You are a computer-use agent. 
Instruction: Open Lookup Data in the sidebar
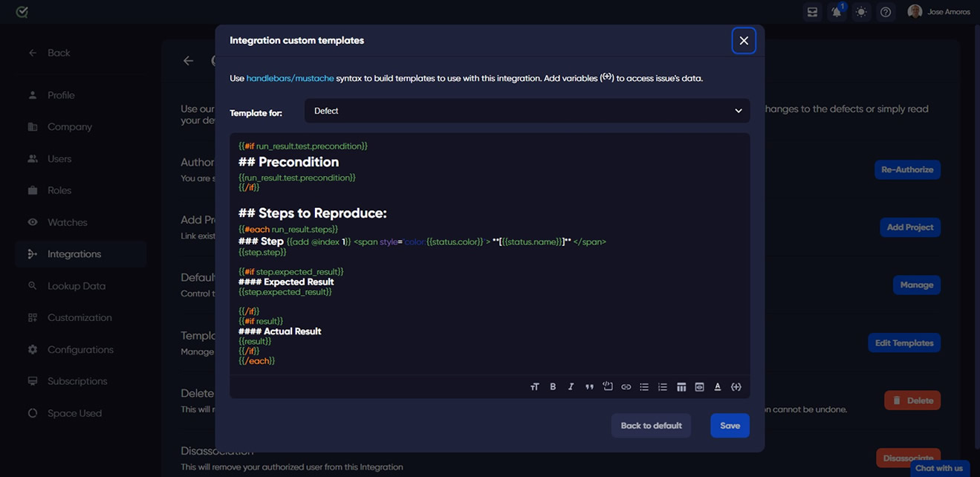80,286
